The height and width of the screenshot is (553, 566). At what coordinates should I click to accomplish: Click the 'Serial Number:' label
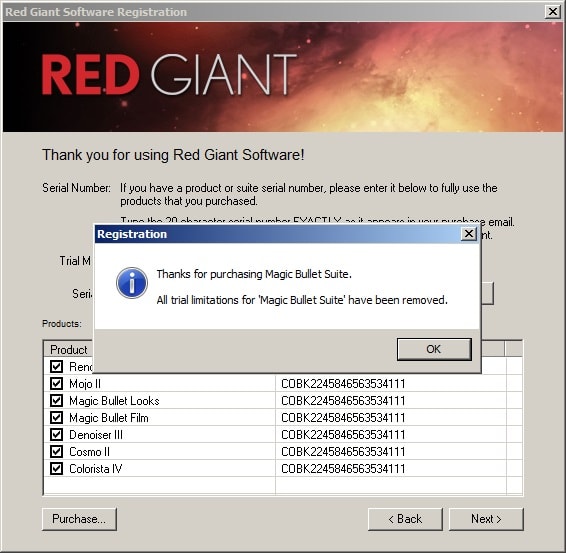click(77, 188)
